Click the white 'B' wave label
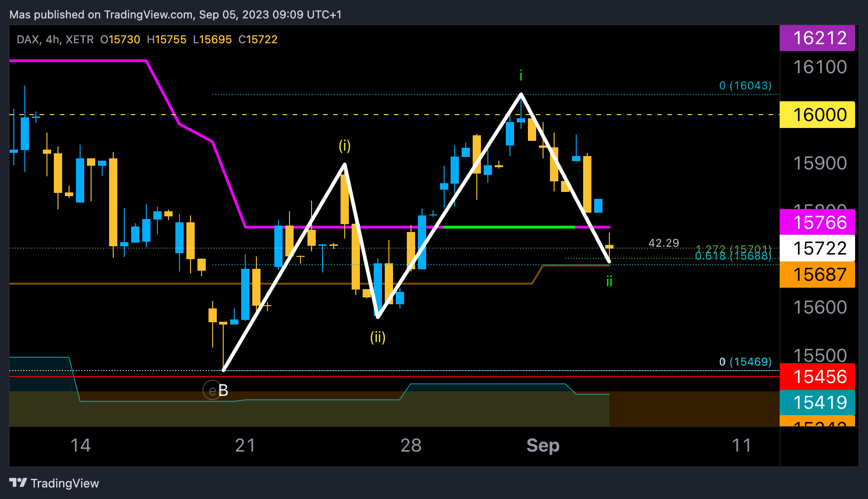 223,390
